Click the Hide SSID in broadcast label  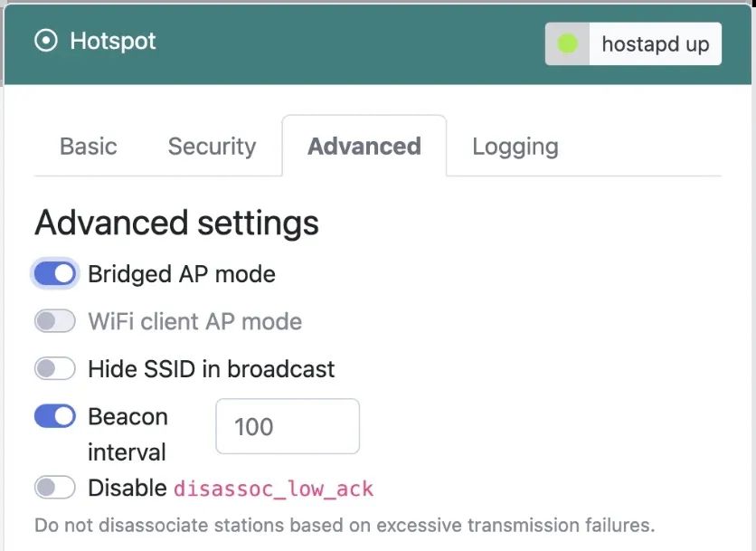pyautogui.click(x=211, y=369)
